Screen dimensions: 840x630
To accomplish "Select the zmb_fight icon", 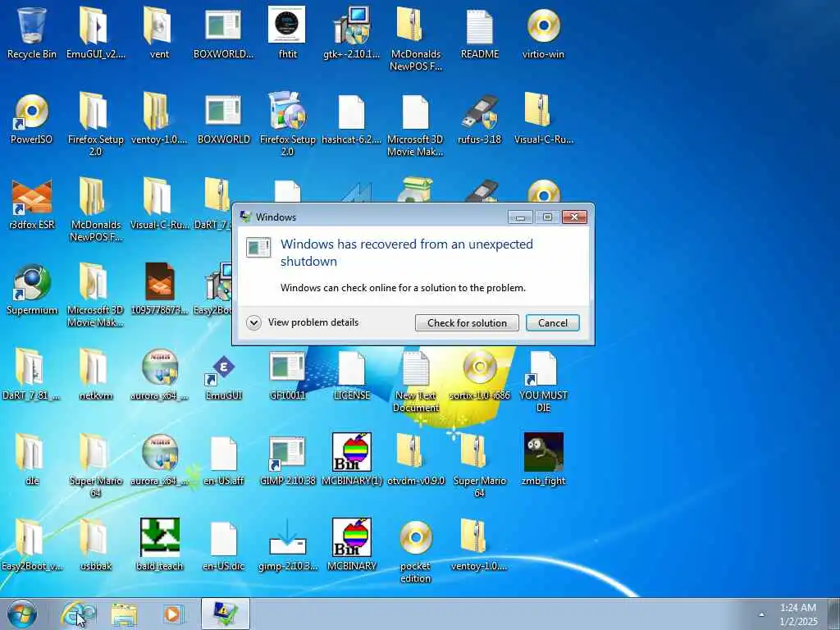I will click(x=543, y=453).
